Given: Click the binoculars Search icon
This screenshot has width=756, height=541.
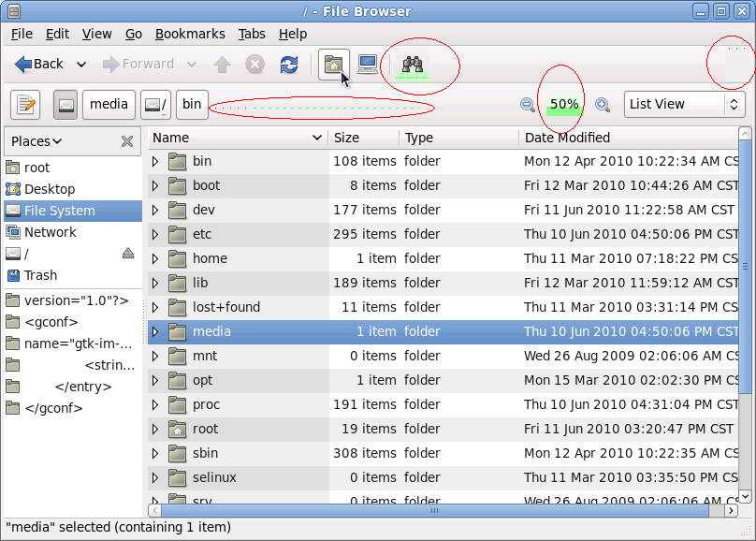Looking at the screenshot, I should 412,65.
